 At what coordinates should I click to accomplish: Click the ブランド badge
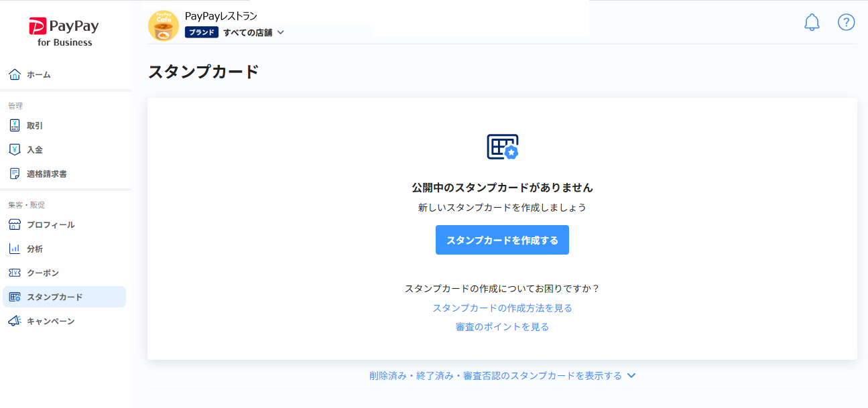point(202,32)
